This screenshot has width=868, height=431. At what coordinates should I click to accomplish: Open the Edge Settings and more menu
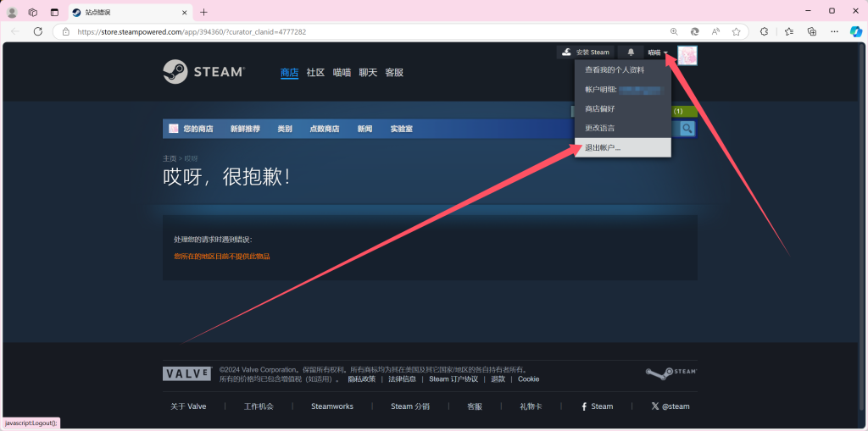(x=835, y=31)
